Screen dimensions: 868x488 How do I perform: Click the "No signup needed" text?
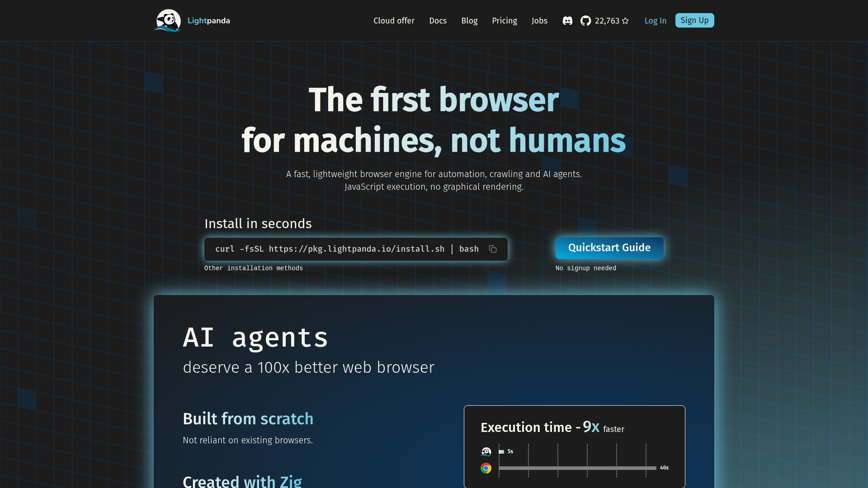(586, 268)
